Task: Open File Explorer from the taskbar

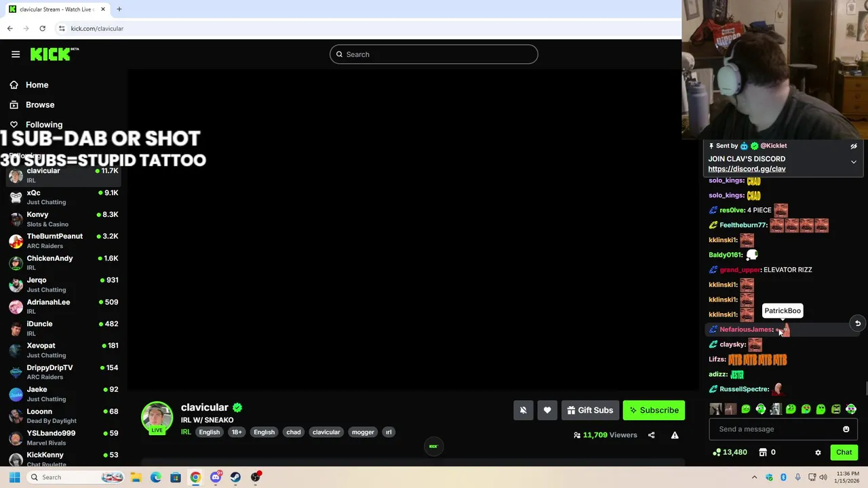Action: pos(136,477)
